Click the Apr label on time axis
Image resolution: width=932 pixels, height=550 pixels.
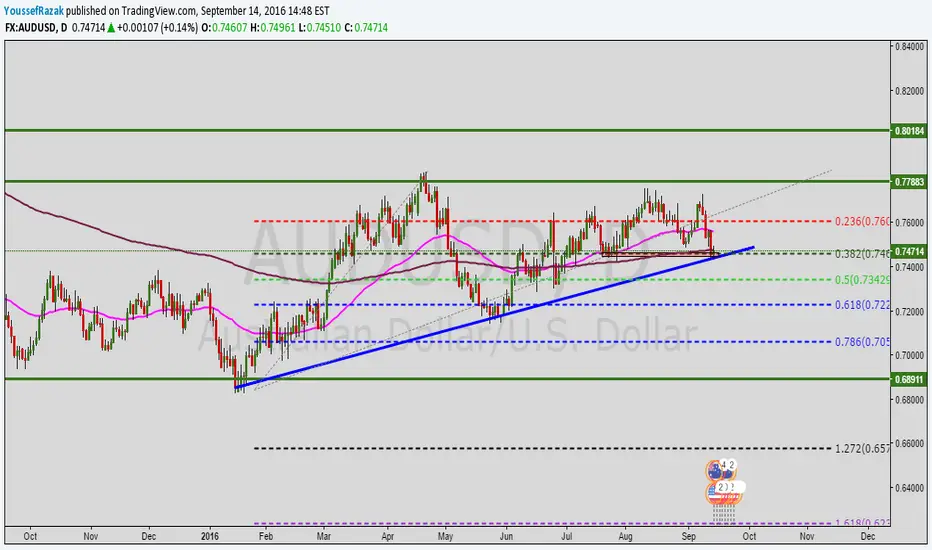click(x=388, y=536)
